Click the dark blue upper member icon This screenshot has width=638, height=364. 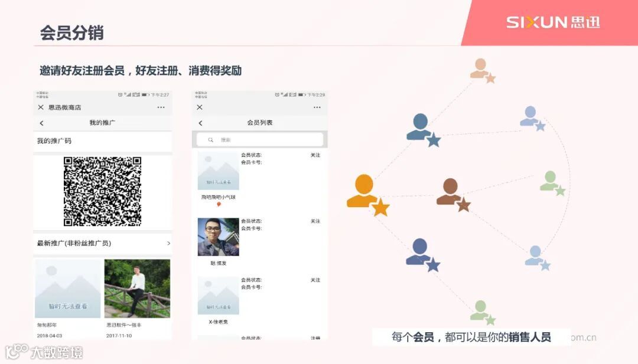tap(423, 130)
